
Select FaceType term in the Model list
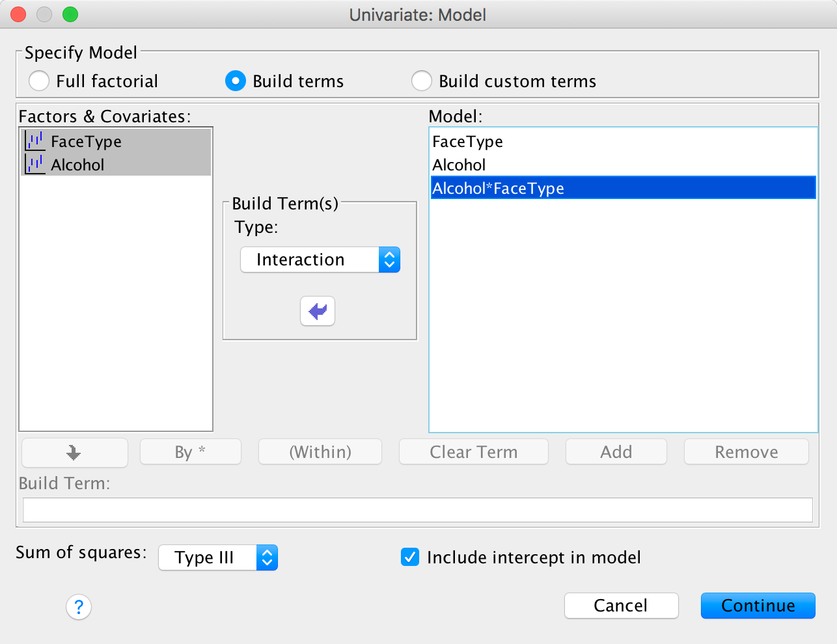467,141
